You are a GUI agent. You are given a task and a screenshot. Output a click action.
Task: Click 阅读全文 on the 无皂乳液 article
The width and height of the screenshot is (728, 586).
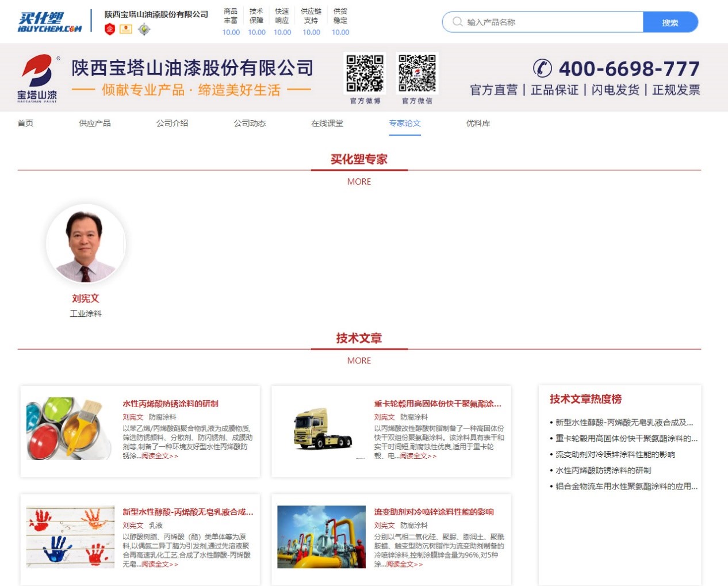tap(160, 564)
